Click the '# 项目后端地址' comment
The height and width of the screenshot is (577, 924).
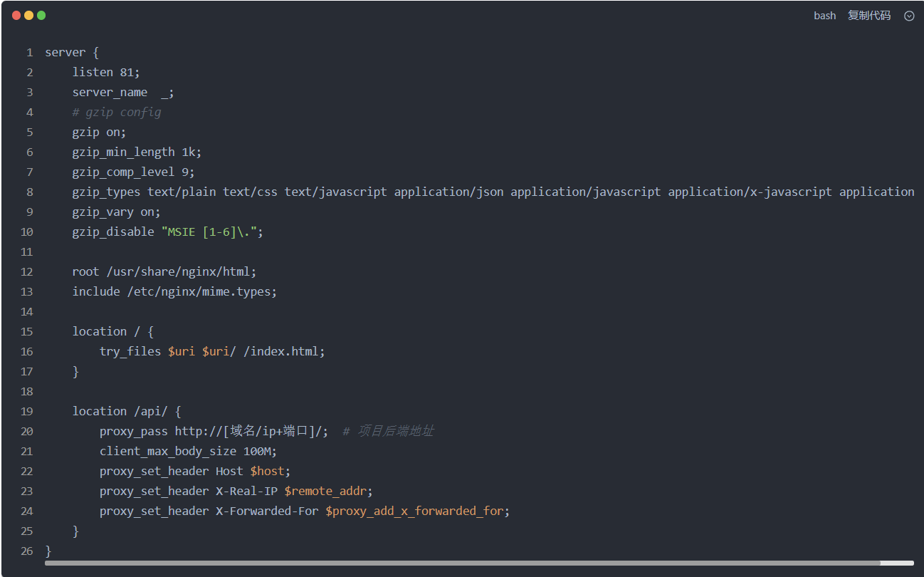388,431
